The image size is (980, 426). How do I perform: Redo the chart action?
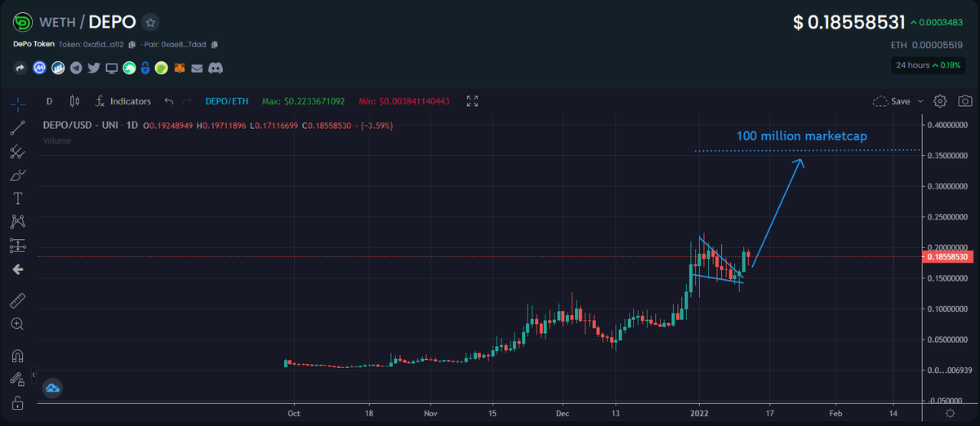click(x=187, y=101)
